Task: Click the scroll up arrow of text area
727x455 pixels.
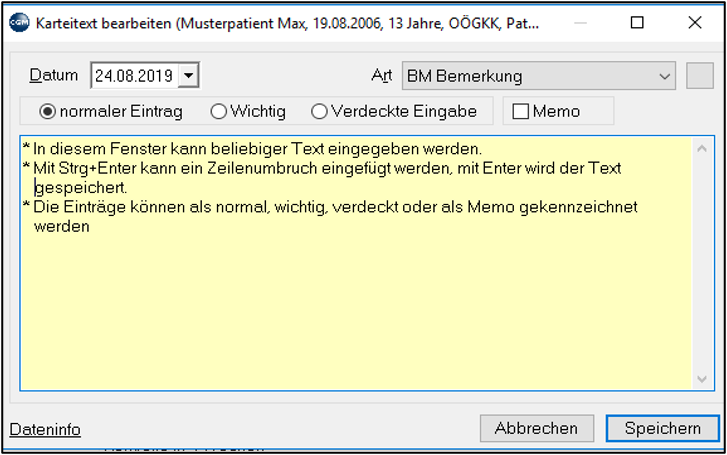Action: (x=702, y=148)
